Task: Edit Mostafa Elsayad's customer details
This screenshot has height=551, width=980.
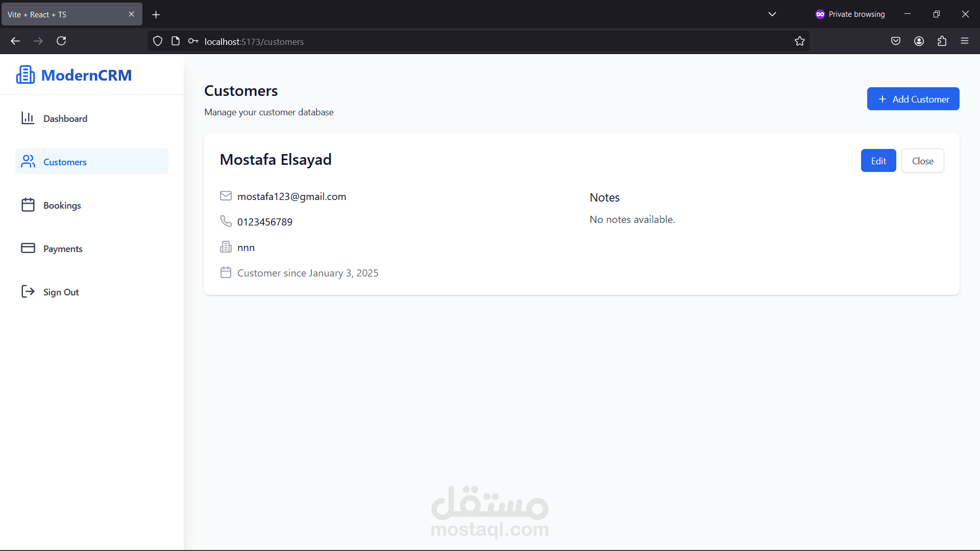Action: pyautogui.click(x=878, y=161)
